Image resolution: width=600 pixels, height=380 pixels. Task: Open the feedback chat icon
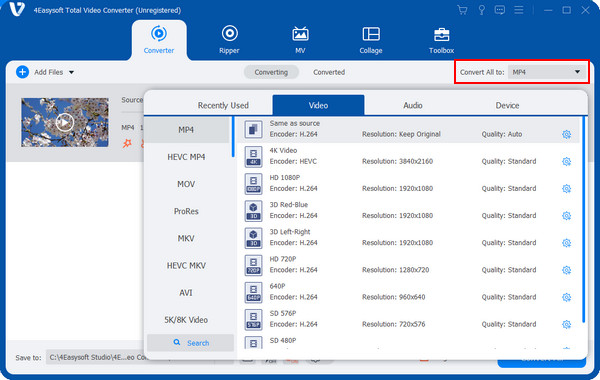(x=500, y=10)
